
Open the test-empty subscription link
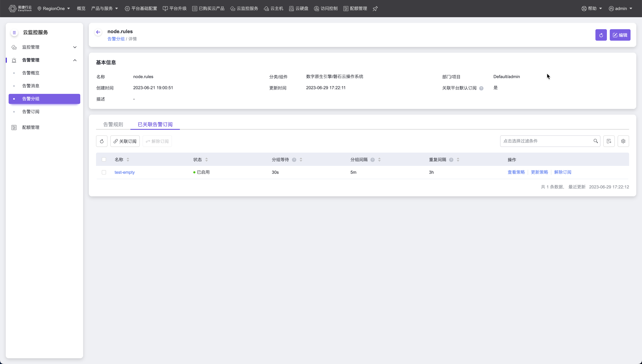[124, 172]
